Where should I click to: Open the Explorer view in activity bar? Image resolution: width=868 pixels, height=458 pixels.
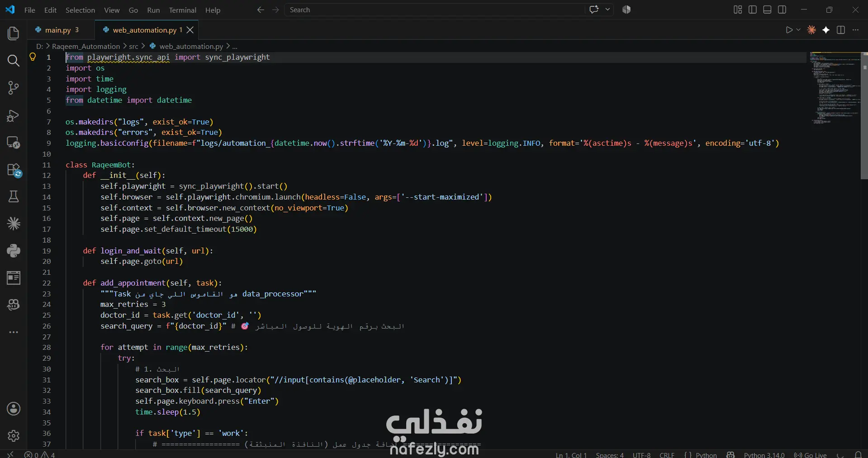tap(14, 33)
